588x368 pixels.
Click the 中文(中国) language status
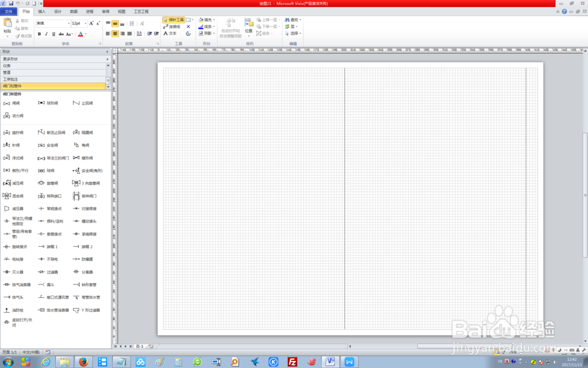coord(32,352)
